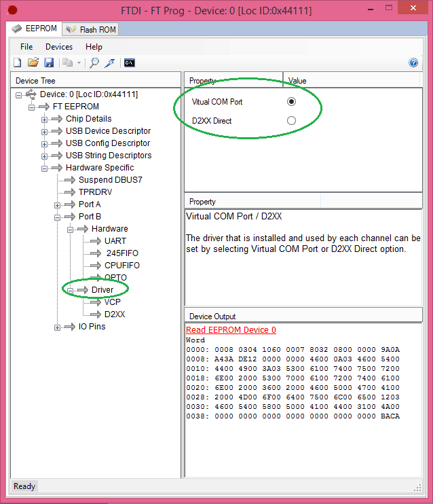Open the Devices menu

pyautogui.click(x=59, y=47)
